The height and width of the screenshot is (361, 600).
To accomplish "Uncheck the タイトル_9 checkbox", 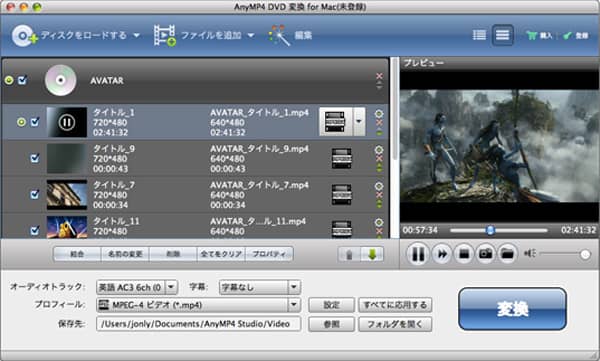I will 35,158.
